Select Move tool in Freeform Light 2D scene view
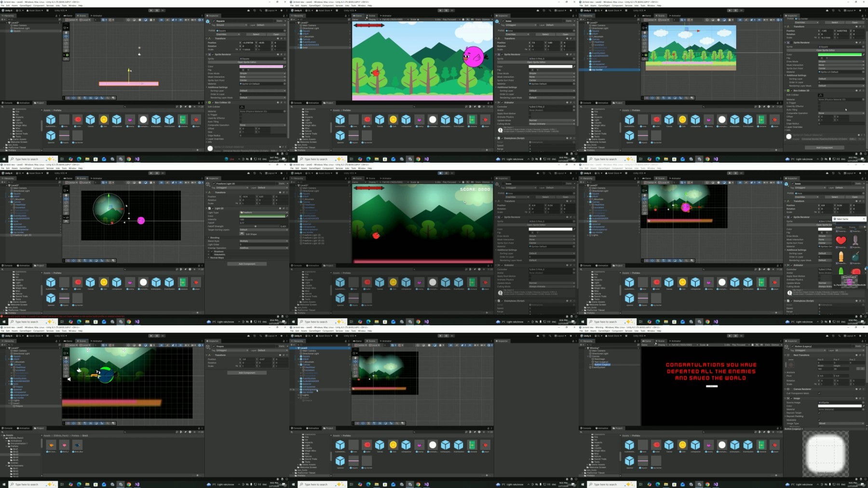Viewport: 868px width, 488px height. click(x=66, y=198)
